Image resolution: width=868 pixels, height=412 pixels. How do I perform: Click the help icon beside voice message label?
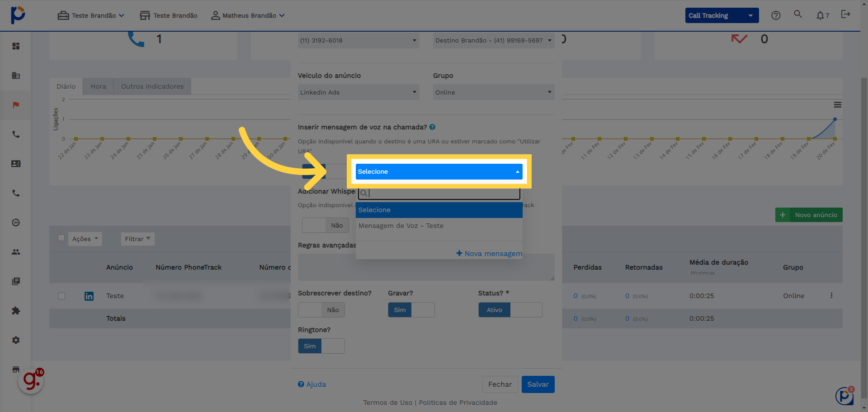click(432, 127)
